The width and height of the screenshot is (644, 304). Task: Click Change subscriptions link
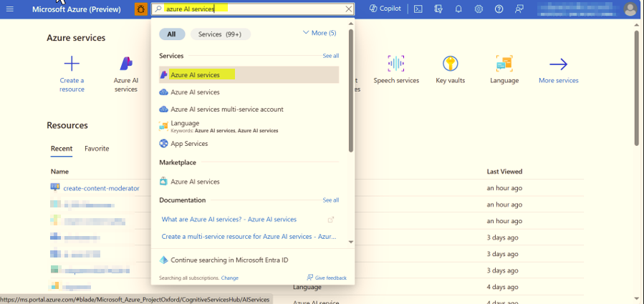[x=229, y=278]
